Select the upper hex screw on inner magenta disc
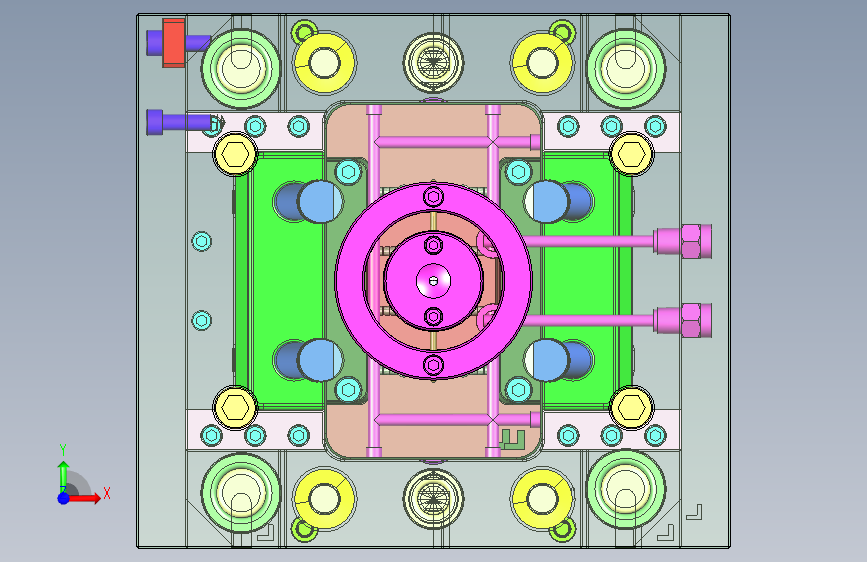Viewport: 867px width, 562px height. (434, 244)
